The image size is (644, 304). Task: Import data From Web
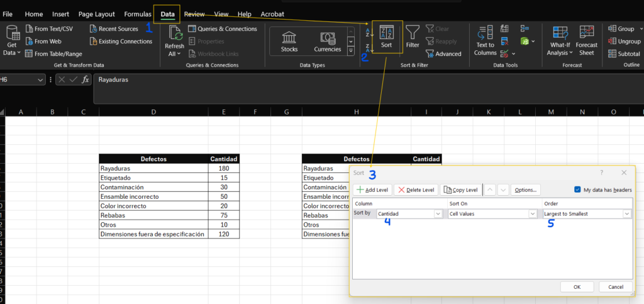pyautogui.click(x=43, y=41)
